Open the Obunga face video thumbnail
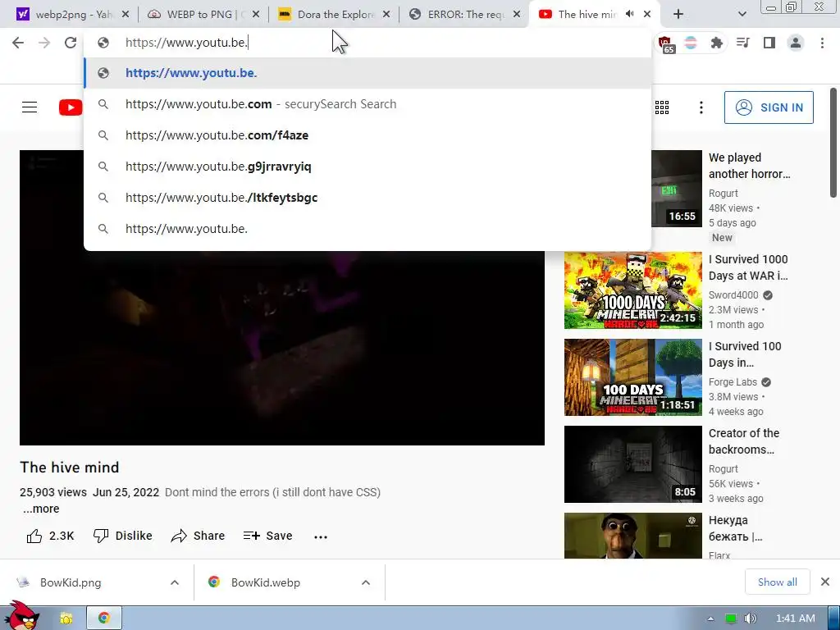The image size is (840, 630). (x=632, y=536)
